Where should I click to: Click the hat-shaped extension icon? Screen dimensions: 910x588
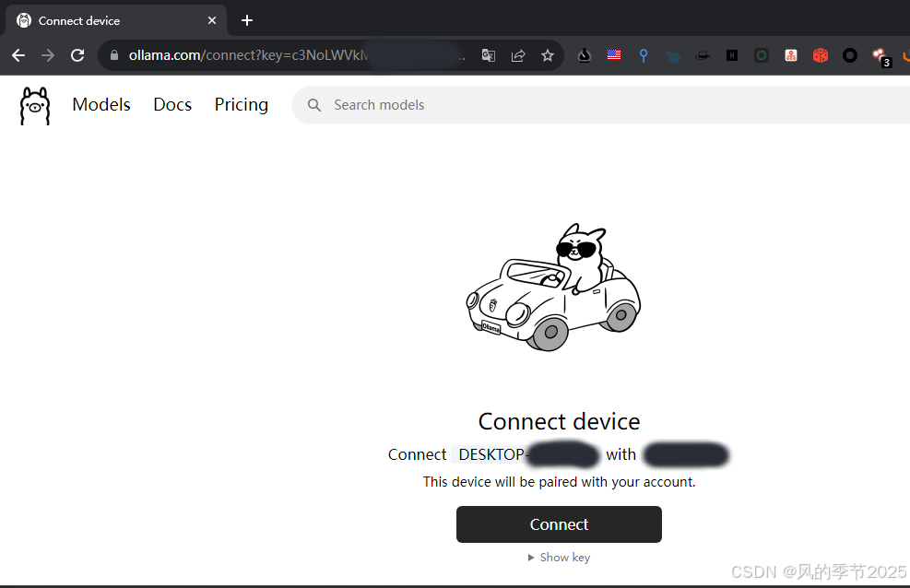[x=703, y=55]
